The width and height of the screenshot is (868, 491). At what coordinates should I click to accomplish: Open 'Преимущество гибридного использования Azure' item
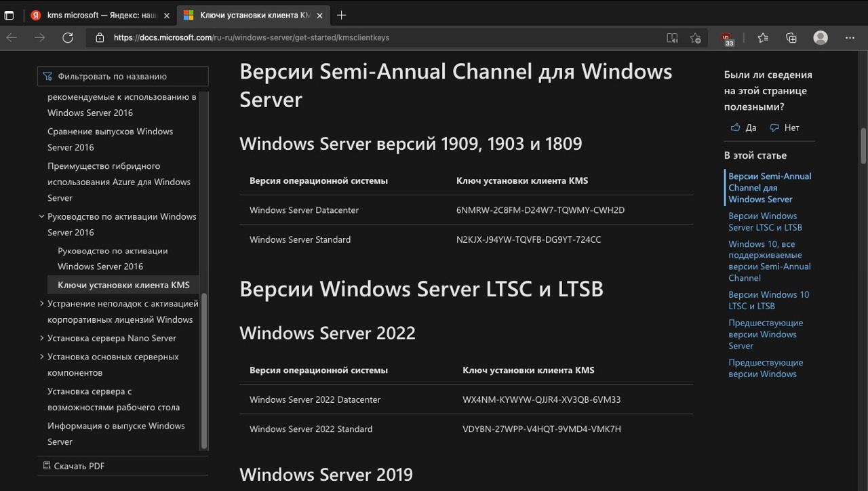point(119,182)
